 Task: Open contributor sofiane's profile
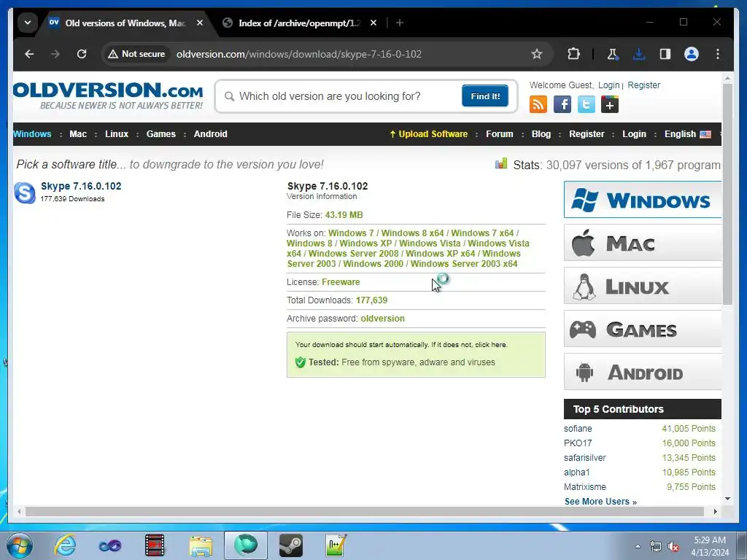pos(578,429)
